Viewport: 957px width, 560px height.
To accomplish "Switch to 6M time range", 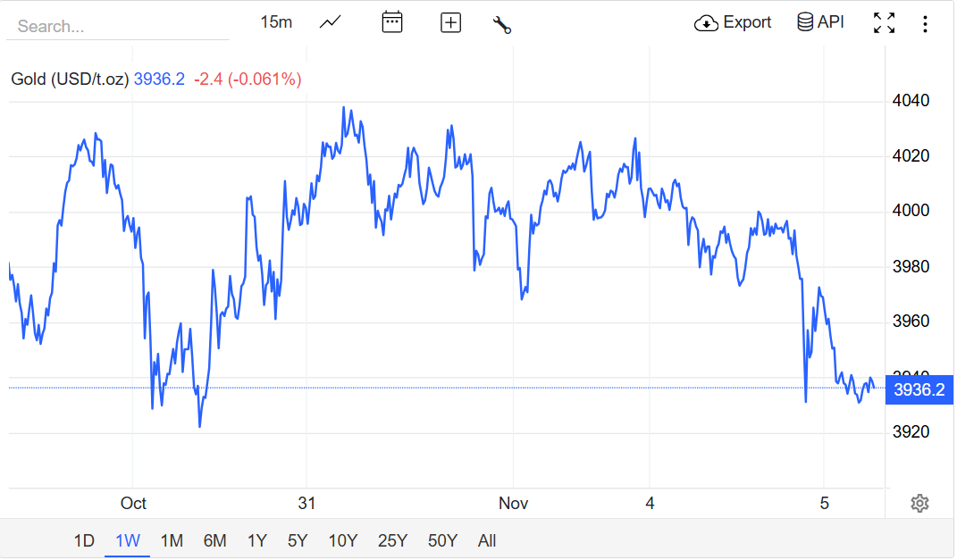I will (x=214, y=540).
